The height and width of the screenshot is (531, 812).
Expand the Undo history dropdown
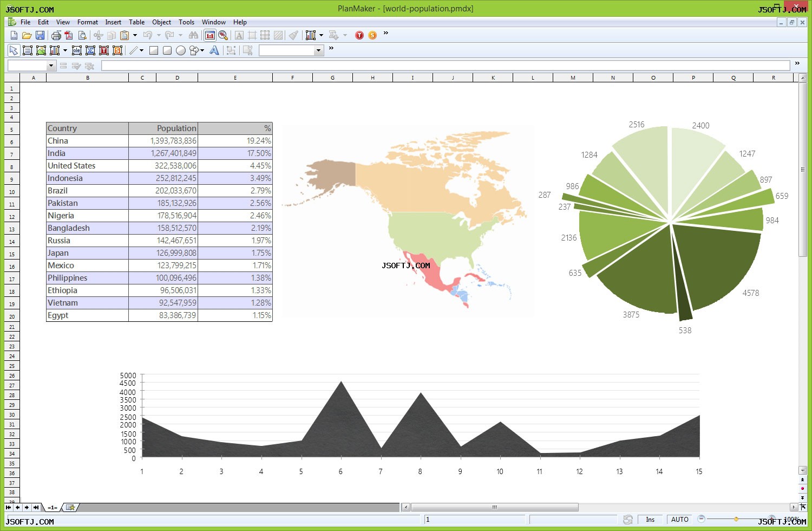[x=159, y=35]
